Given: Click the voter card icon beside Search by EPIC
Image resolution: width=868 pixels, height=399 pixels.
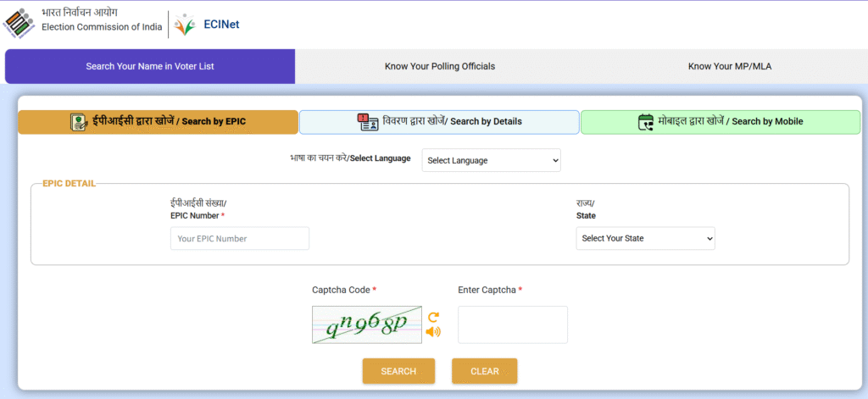Looking at the screenshot, I should point(79,122).
